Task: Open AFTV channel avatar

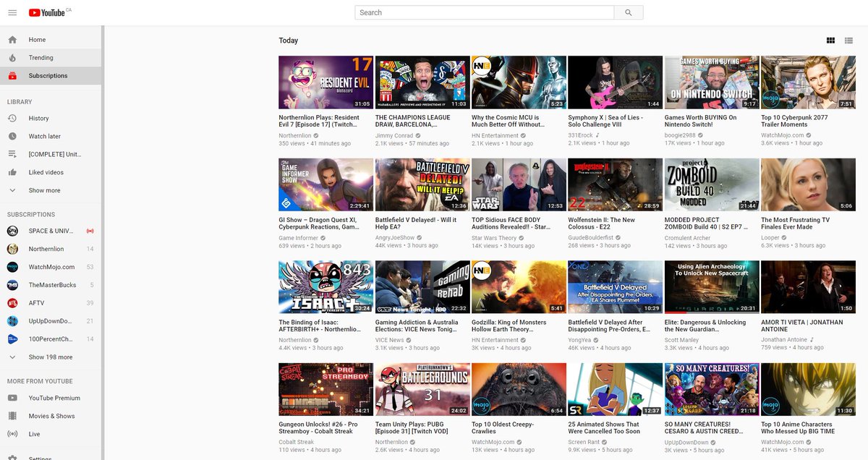Action: [x=12, y=303]
